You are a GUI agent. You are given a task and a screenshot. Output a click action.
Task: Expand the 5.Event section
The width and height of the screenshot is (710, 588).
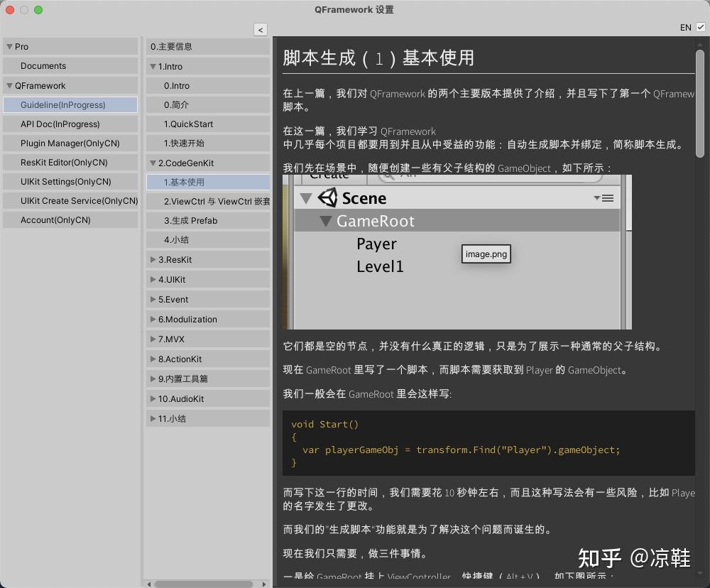(153, 299)
